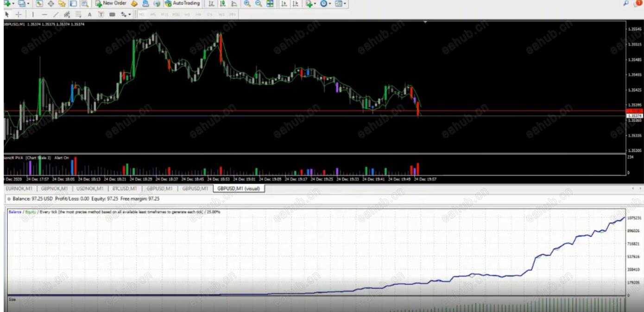
Task: Pick the Text label tool
Action: (x=89, y=14)
